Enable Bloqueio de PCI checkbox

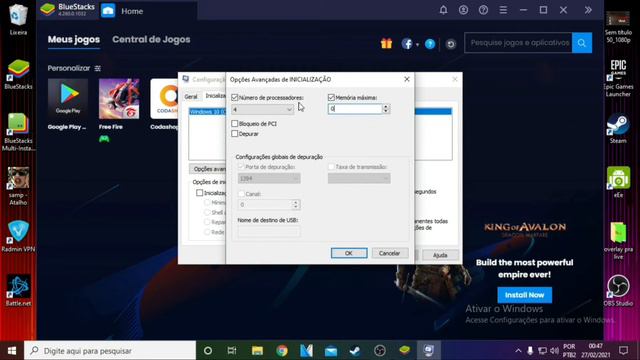coord(234,123)
